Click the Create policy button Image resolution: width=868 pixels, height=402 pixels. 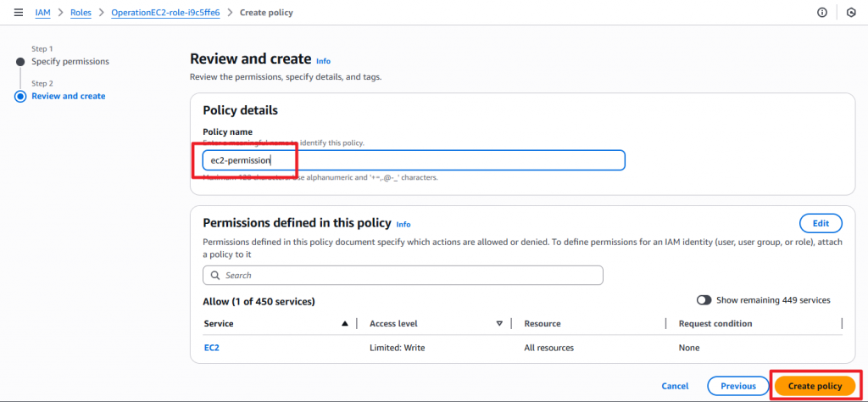pyautogui.click(x=815, y=386)
